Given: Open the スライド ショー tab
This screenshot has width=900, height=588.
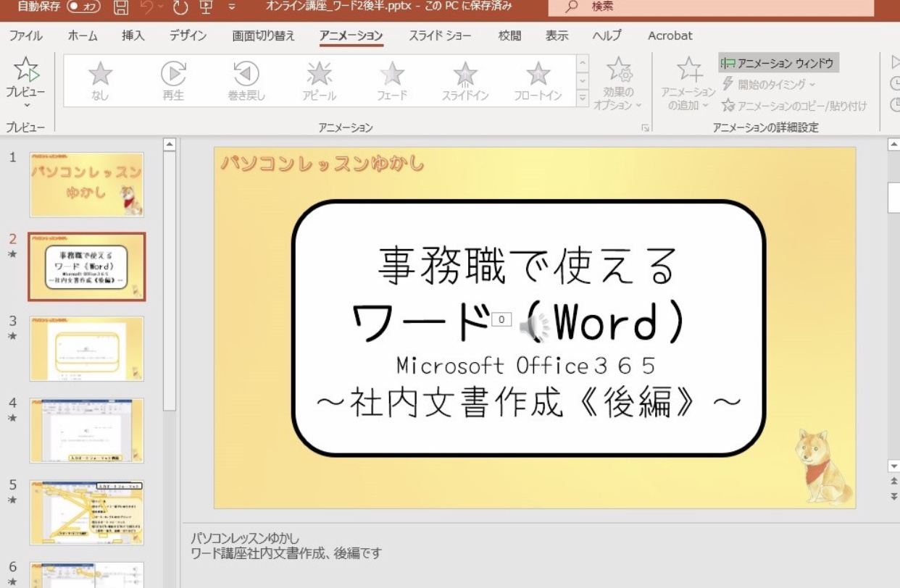Looking at the screenshot, I should 440,35.
